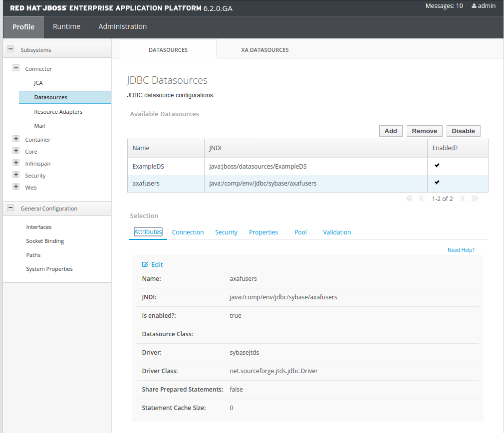Collapse the Subsystems section

coord(10,49)
